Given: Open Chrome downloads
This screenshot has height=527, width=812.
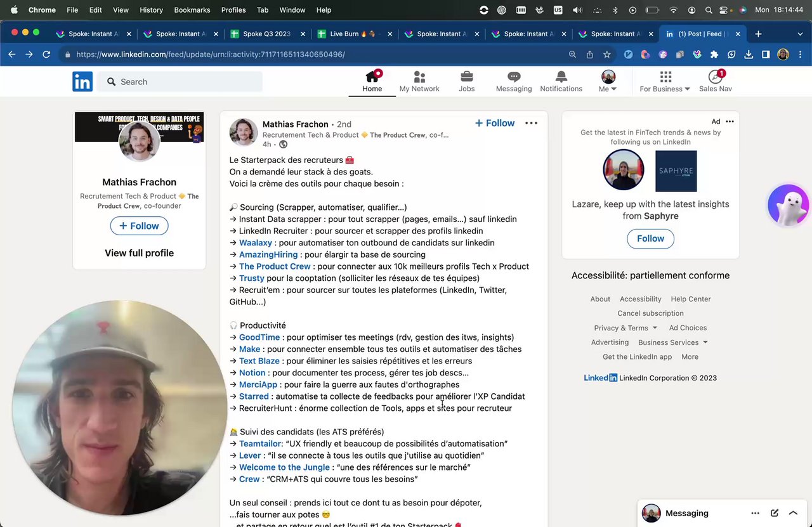Looking at the screenshot, I should click(749, 55).
